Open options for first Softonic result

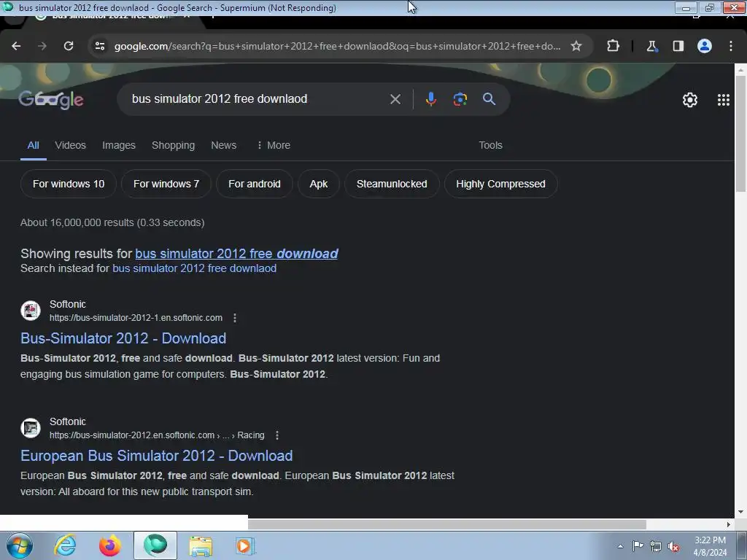pyautogui.click(x=235, y=318)
